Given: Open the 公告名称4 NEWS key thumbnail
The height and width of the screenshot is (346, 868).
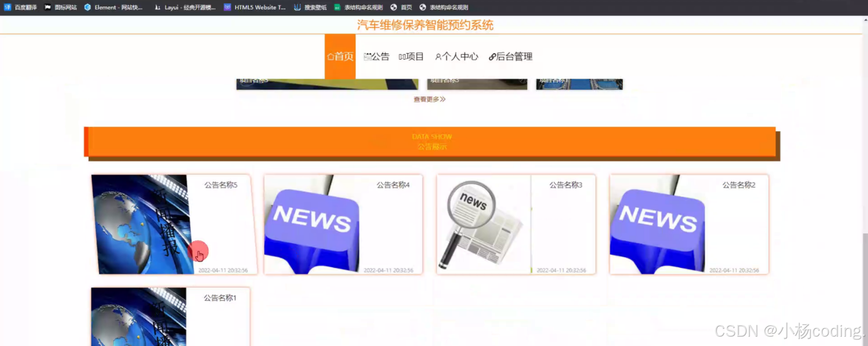Looking at the screenshot, I should pos(312,224).
